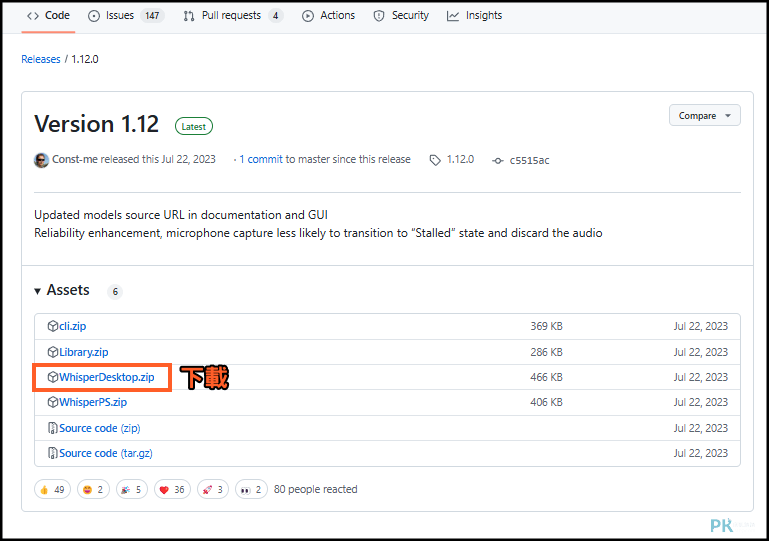Open the Code tab

[48, 16]
